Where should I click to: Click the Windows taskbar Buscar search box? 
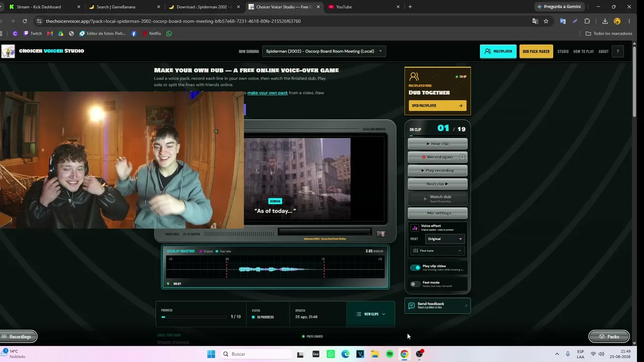click(x=257, y=354)
